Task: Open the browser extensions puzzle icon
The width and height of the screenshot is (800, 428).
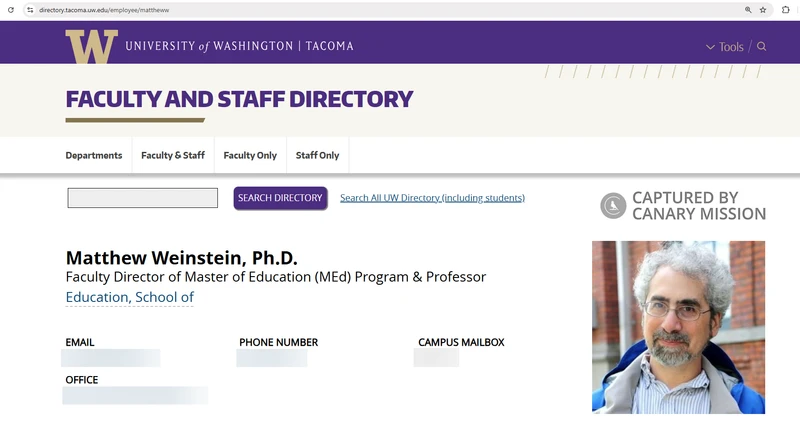Action: click(786, 10)
